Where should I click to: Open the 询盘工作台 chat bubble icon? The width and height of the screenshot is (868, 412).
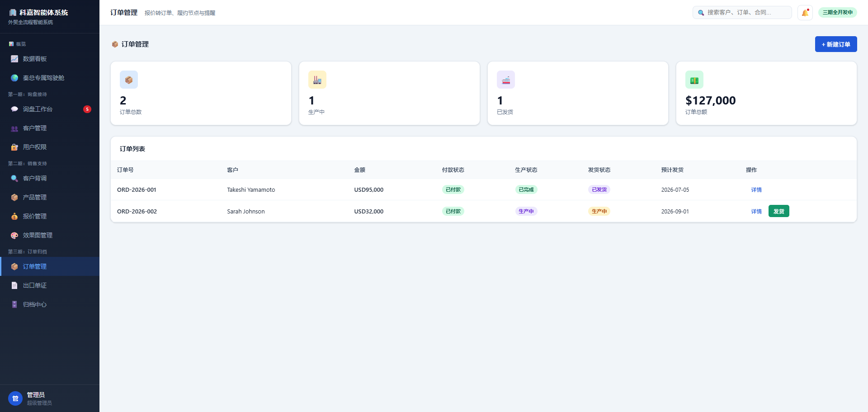(x=14, y=109)
